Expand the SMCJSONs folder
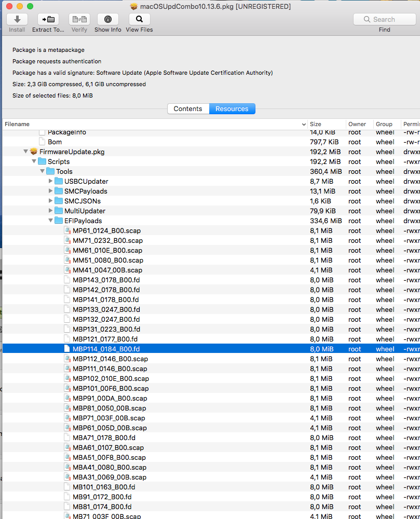Image resolution: width=420 pixels, height=519 pixels. click(x=50, y=201)
